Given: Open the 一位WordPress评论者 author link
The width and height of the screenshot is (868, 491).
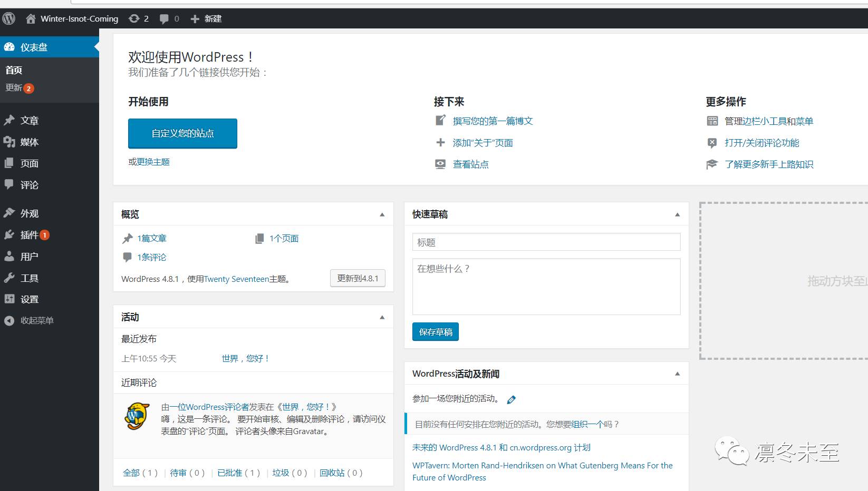Looking at the screenshot, I should pos(209,407).
